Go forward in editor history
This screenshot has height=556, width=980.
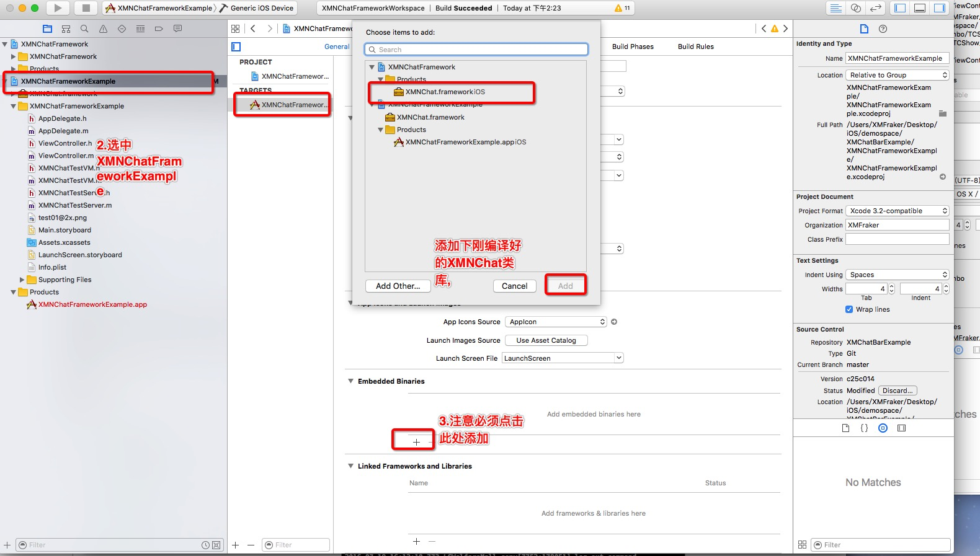point(269,29)
